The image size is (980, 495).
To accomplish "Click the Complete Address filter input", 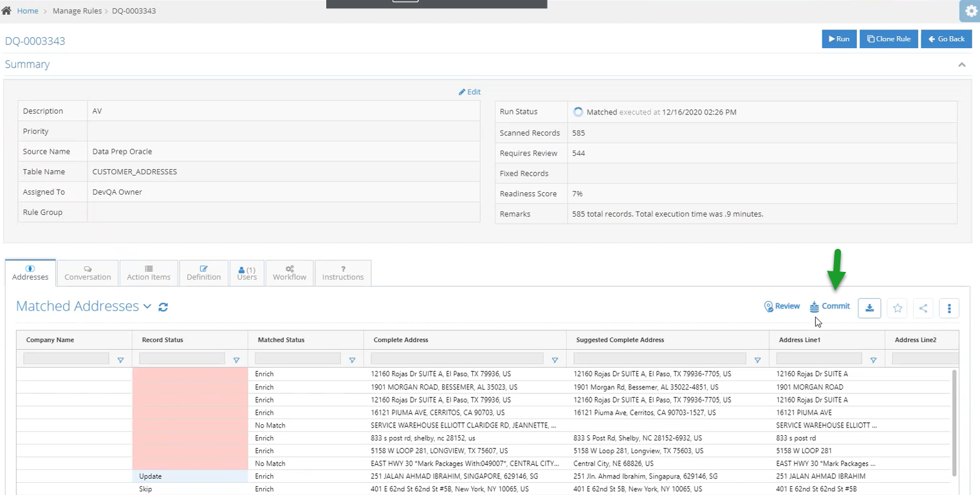I will click(457, 358).
